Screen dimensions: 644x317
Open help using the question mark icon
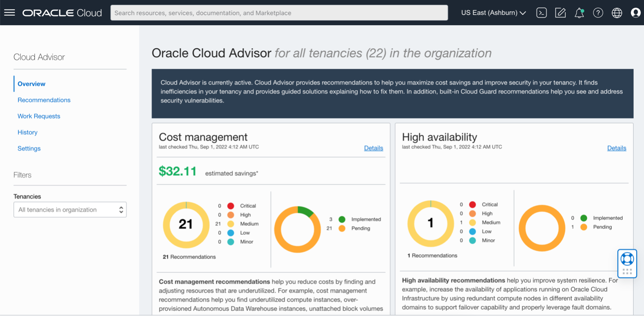coord(598,12)
